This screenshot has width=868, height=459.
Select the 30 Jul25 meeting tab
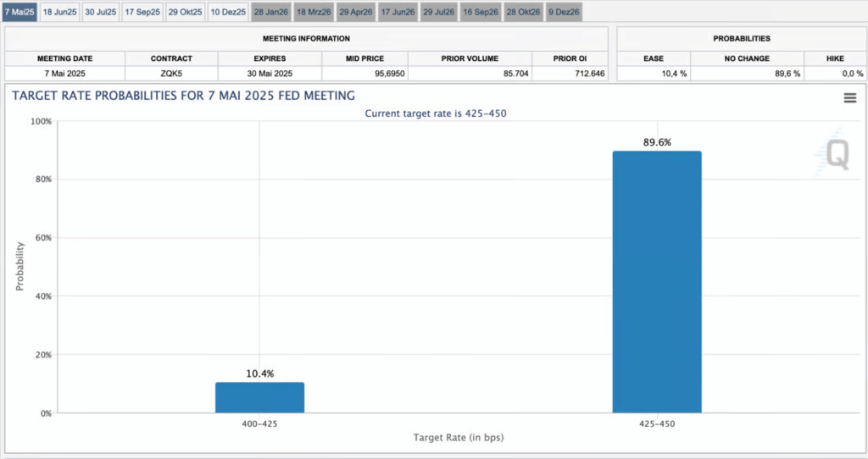[x=101, y=12]
